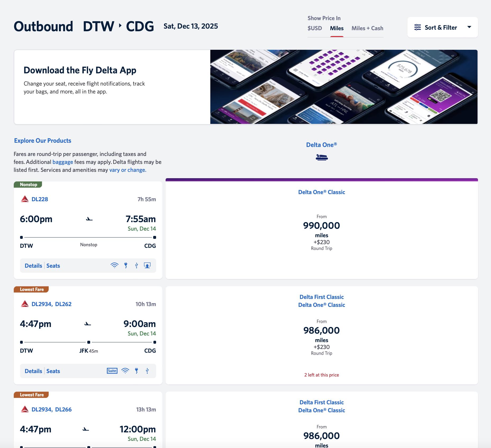This screenshot has height=448, width=491.
Task: Click the Delta One lie-flat seat icon
Action: (x=322, y=157)
